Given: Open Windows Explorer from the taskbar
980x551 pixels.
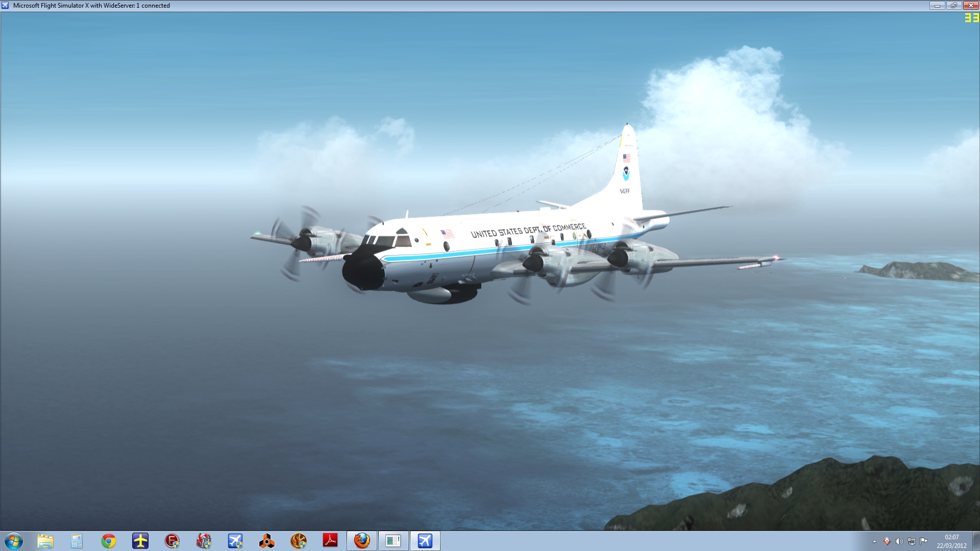Looking at the screenshot, I should point(45,541).
